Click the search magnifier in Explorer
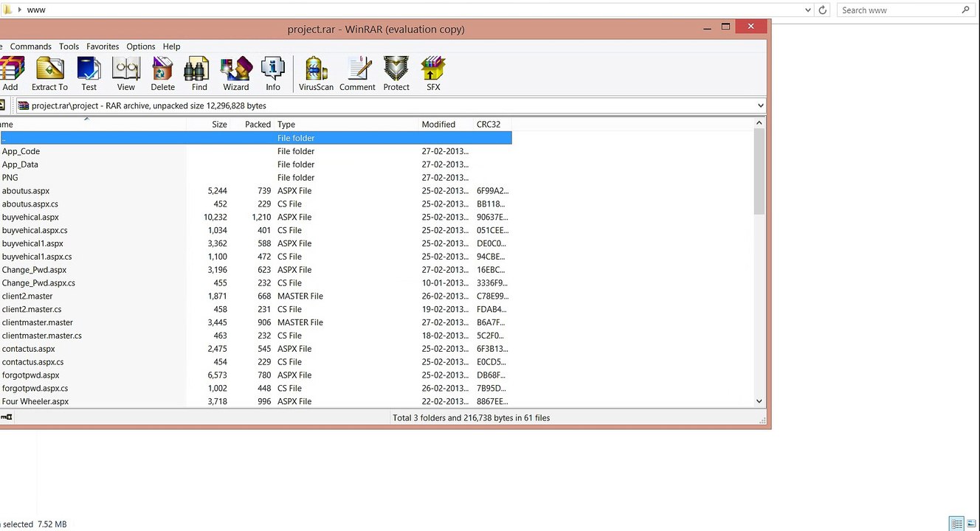This screenshot has height=531, width=980. click(x=966, y=10)
